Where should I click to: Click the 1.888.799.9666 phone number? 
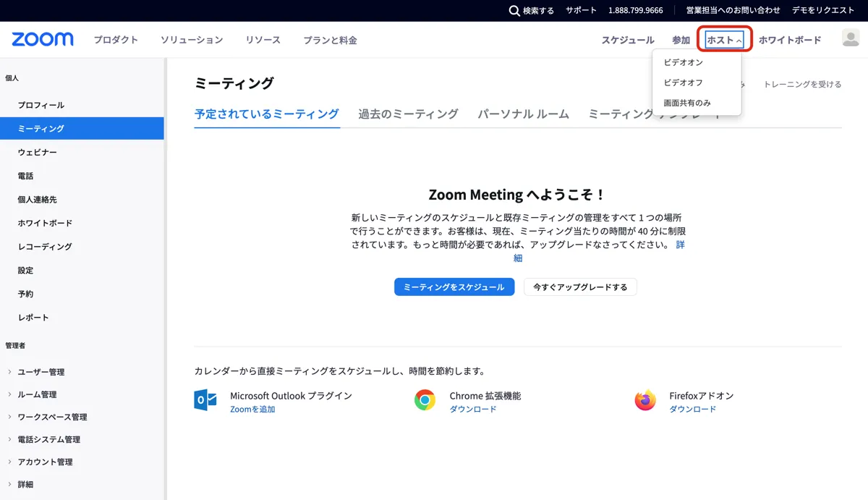(636, 10)
